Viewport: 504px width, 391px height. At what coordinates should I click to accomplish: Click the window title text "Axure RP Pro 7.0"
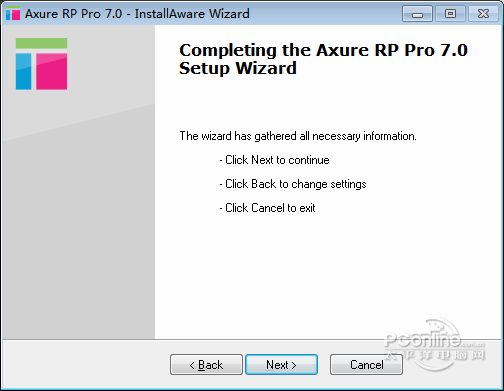(73, 14)
